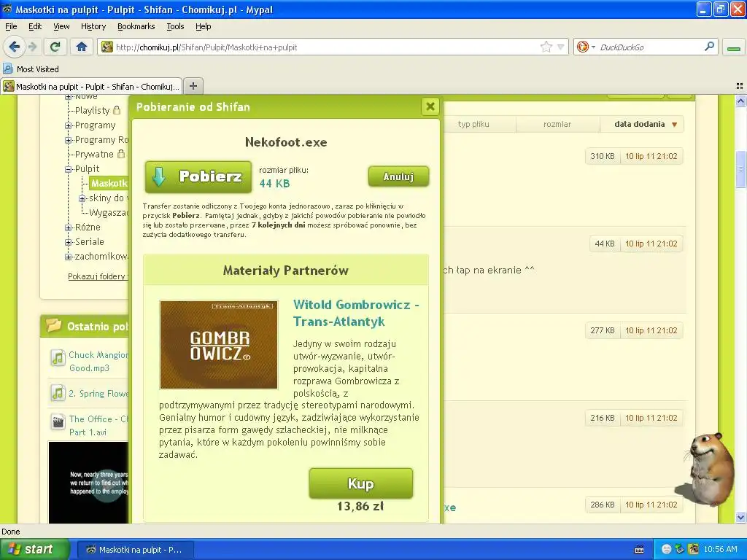Image resolution: width=747 pixels, height=560 pixels.
Task: Click the 277 KB file size cell
Action: (x=602, y=330)
